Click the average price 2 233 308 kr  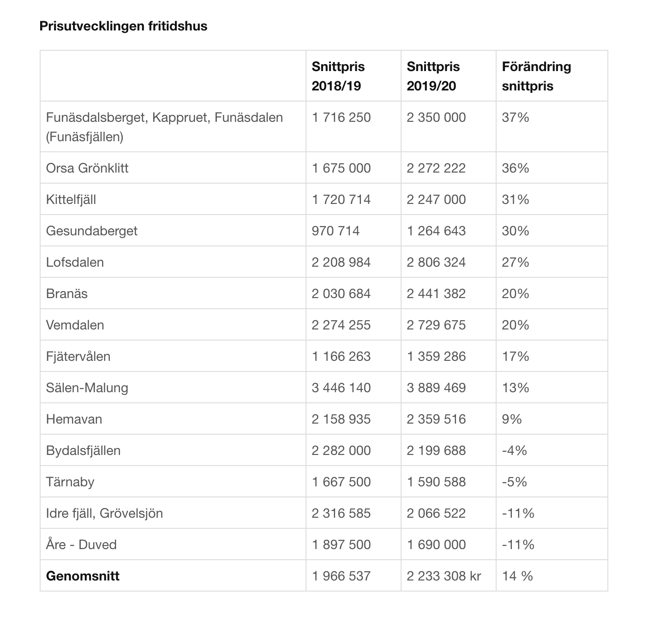tap(444, 576)
